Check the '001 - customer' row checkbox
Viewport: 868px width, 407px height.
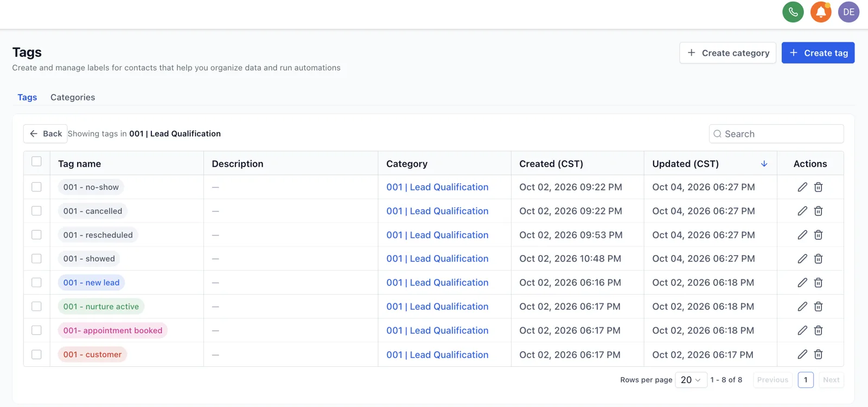(36, 354)
